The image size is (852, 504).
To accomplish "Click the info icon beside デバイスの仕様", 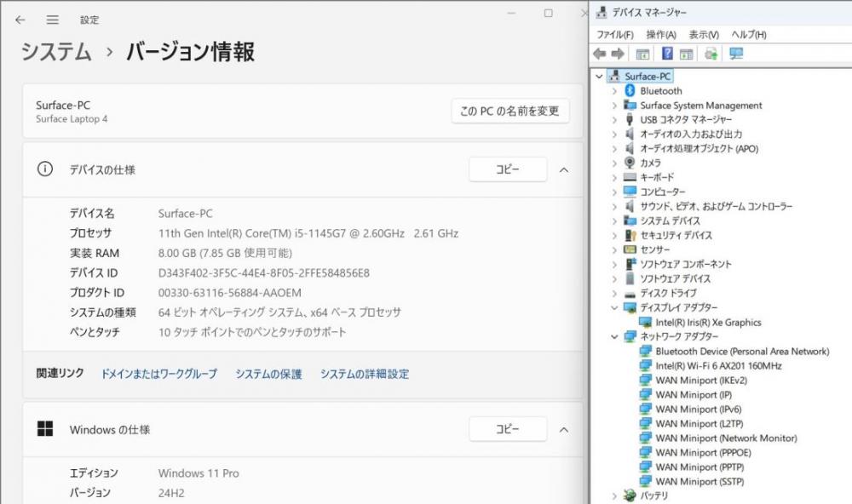I will pyautogui.click(x=45, y=169).
